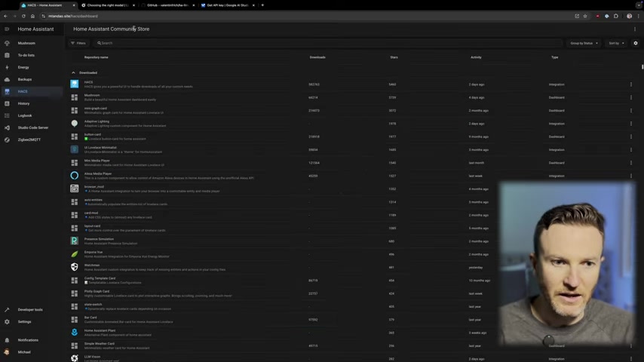644x362 pixels.
Task: Open a new browser tab
Action: click(x=262, y=5)
